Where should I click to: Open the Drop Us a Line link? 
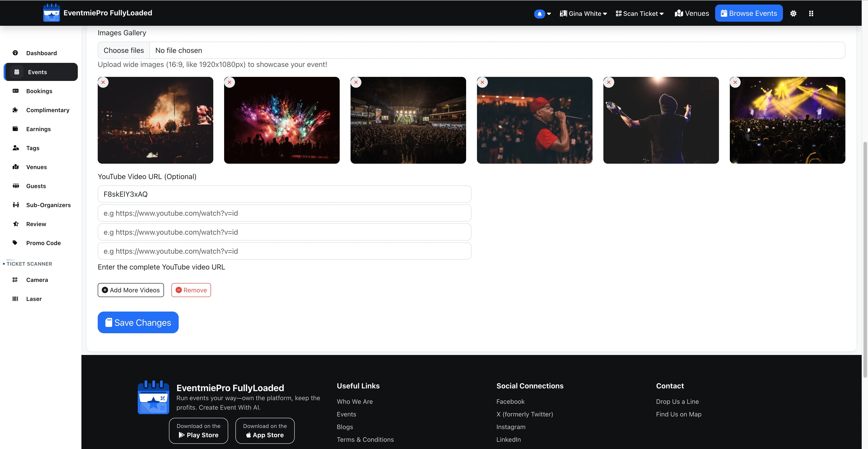point(677,402)
